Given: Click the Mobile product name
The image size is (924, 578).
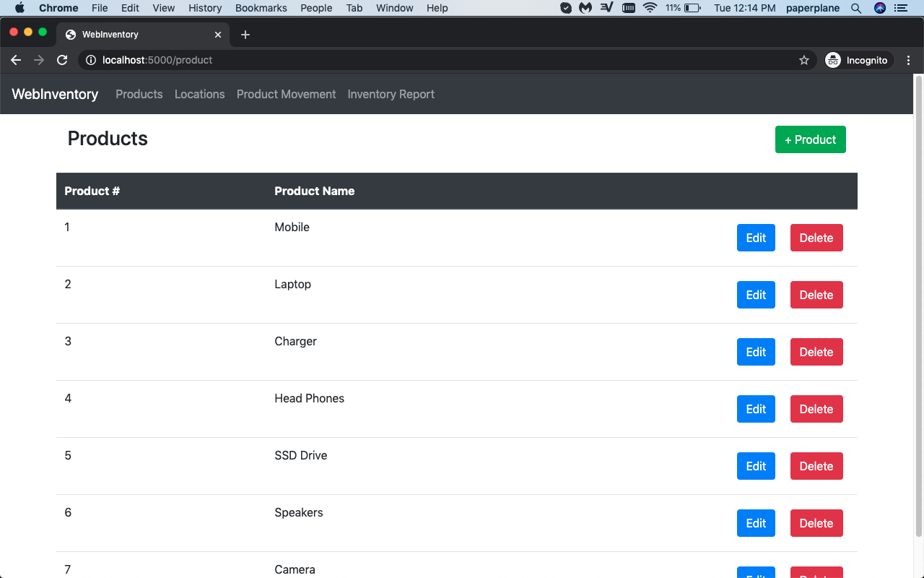Looking at the screenshot, I should (292, 227).
